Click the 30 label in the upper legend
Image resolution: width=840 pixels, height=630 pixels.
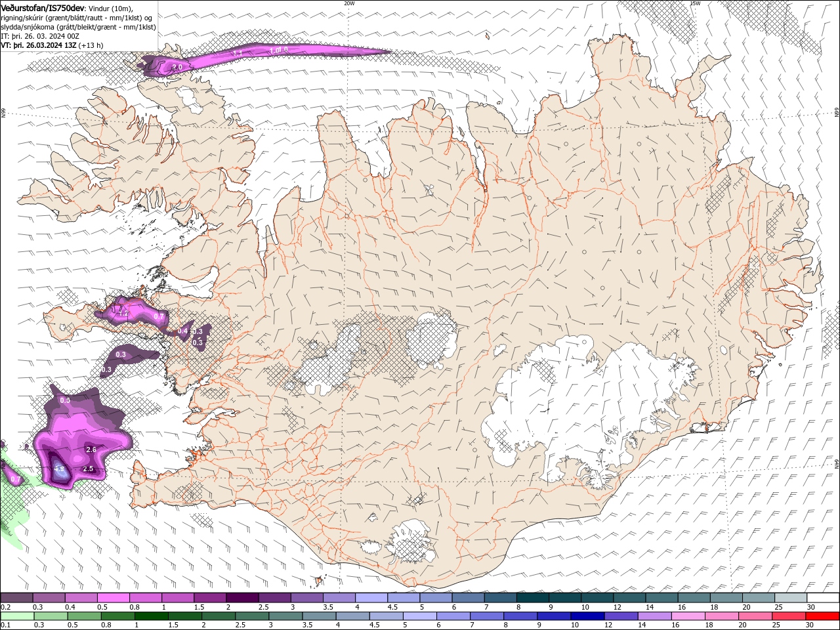point(810,607)
